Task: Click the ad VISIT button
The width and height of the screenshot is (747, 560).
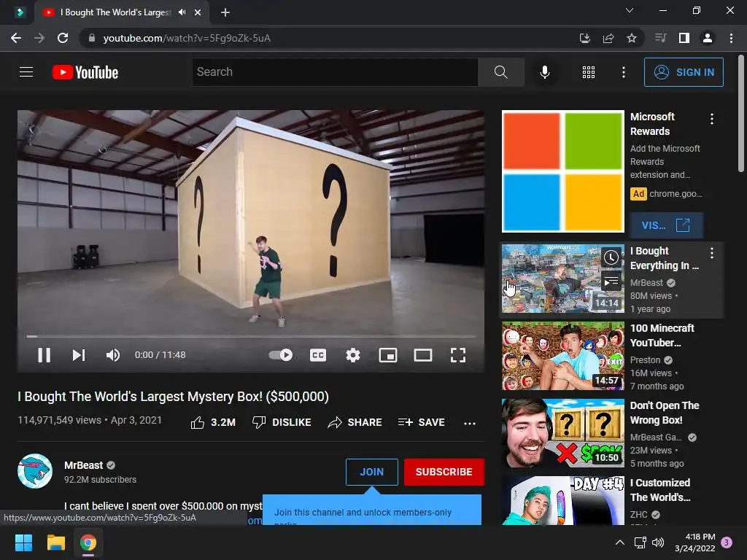Action: (666, 225)
